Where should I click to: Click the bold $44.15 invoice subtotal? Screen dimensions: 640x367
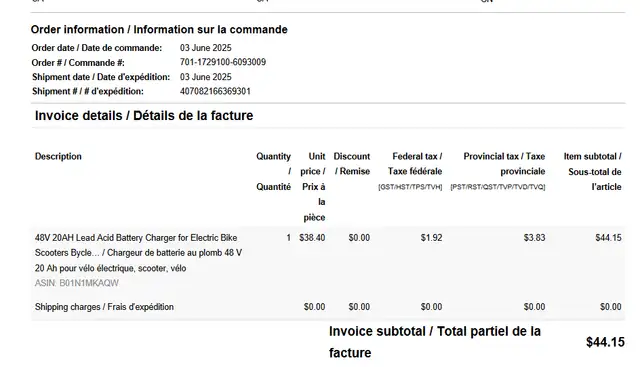point(605,342)
